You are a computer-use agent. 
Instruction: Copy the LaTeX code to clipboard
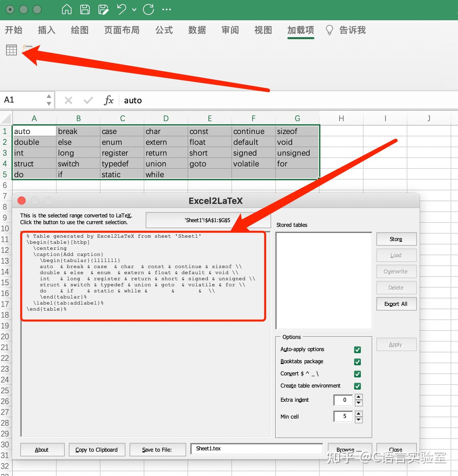pos(97,449)
